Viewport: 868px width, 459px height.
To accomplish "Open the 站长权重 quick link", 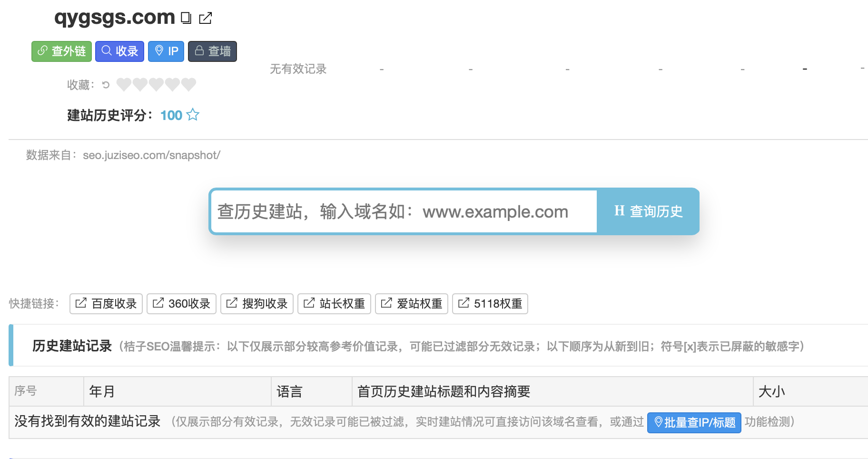I will point(334,304).
